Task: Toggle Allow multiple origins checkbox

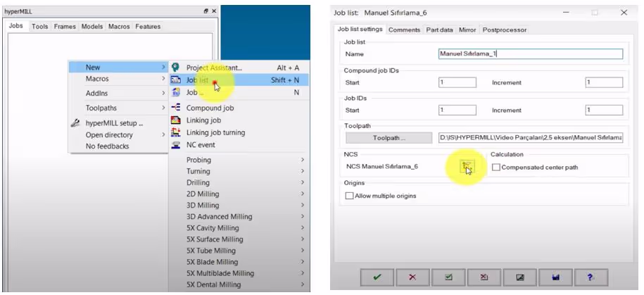Action: 349,196
